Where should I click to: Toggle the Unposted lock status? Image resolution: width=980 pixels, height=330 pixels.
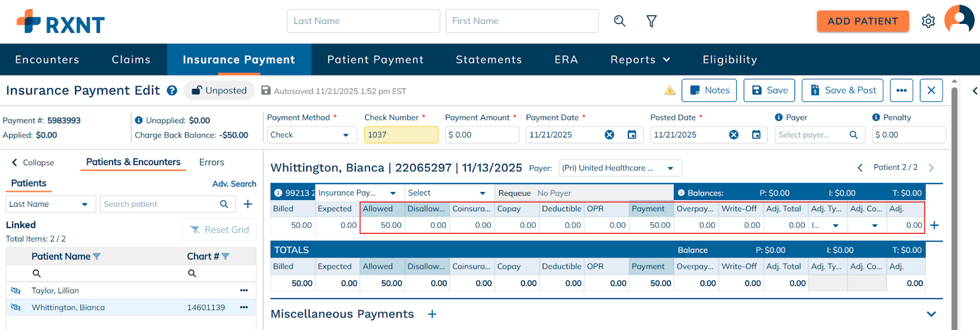coord(219,91)
